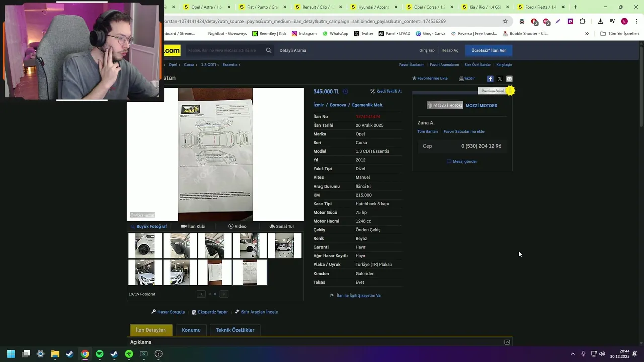The width and height of the screenshot is (644, 362).
Task: Click Favori Satıcılarıma ekle link
Action: point(464,132)
